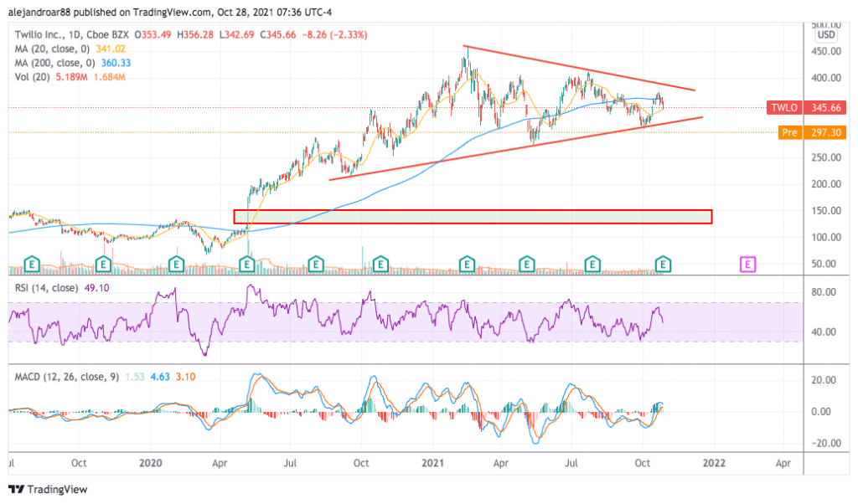Click the 5.189M volume value

tap(72, 77)
